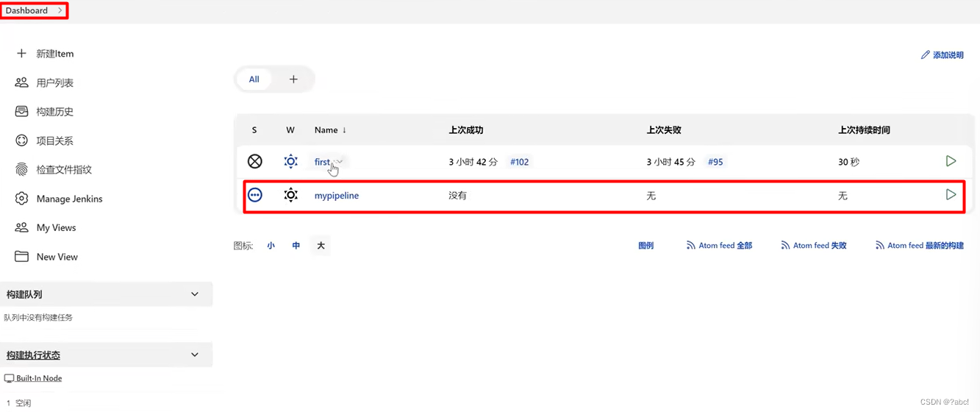Screen dimensions: 980x412
Task: Open Atom feed 最新的构建 link
Action: coord(920,246)
